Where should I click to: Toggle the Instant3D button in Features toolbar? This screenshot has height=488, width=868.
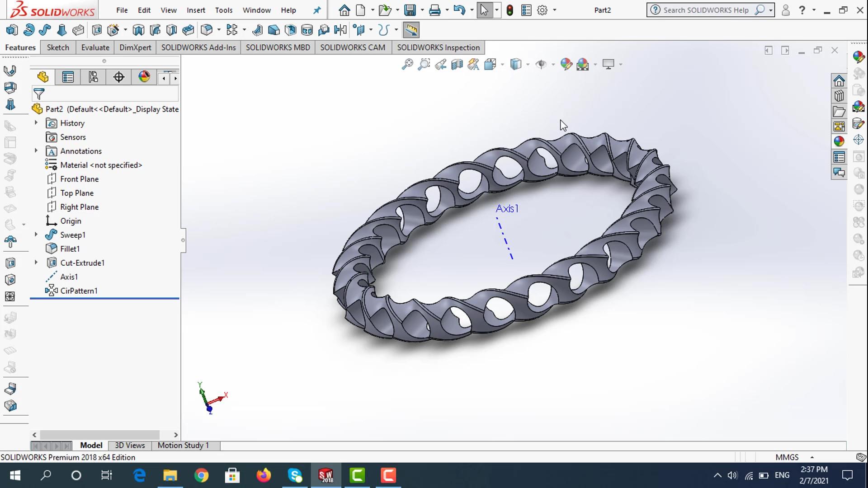[411, 30]
